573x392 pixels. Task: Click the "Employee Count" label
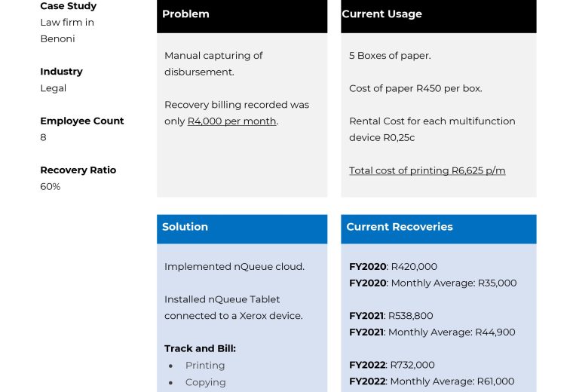tap(81, 121)
